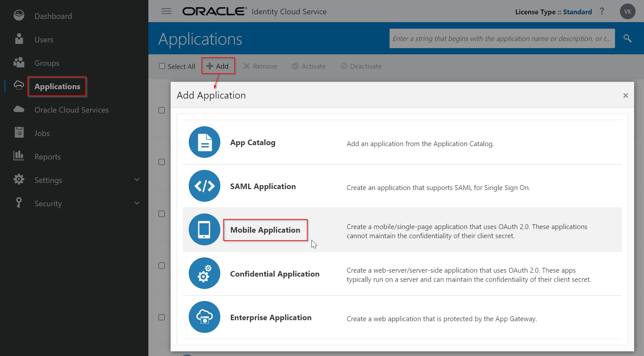Open the hamburger navigation menu
This screenshot has width=644, height=356.
(166, 11)
